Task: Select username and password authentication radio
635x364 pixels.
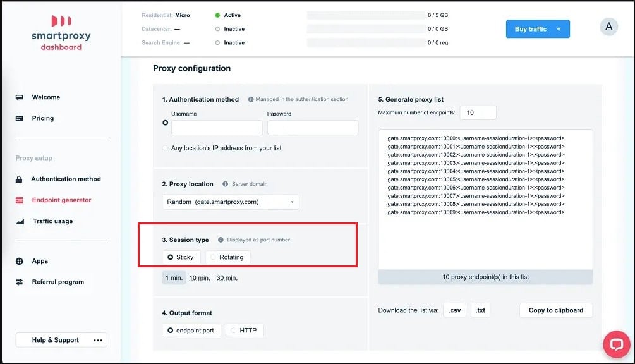Action: coord(166,123)
